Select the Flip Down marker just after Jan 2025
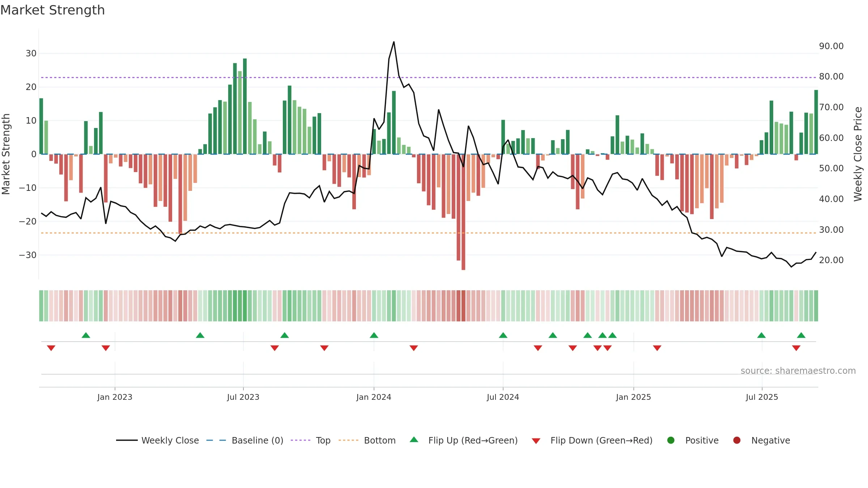 point(657,348)
